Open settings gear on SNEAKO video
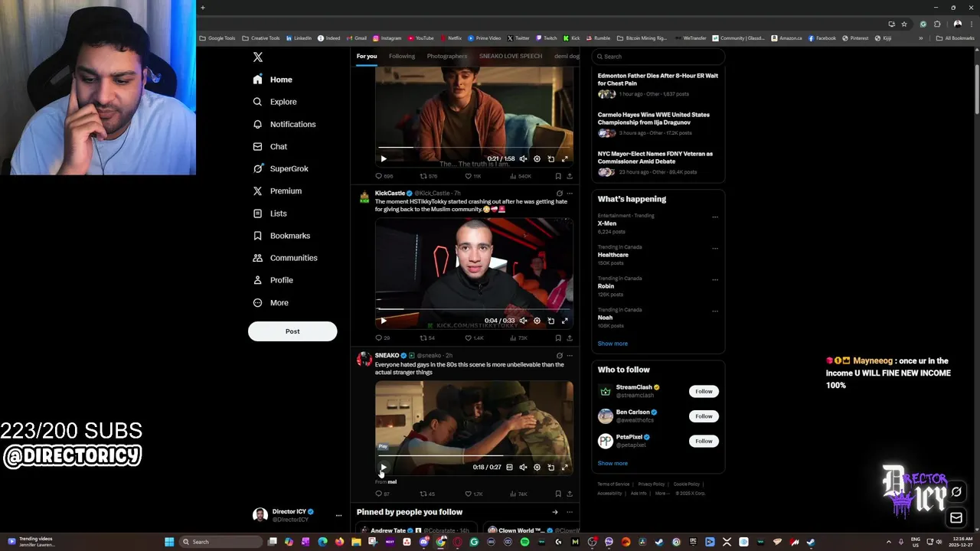This screenshot has width=980, height=551. pos(537,467)
